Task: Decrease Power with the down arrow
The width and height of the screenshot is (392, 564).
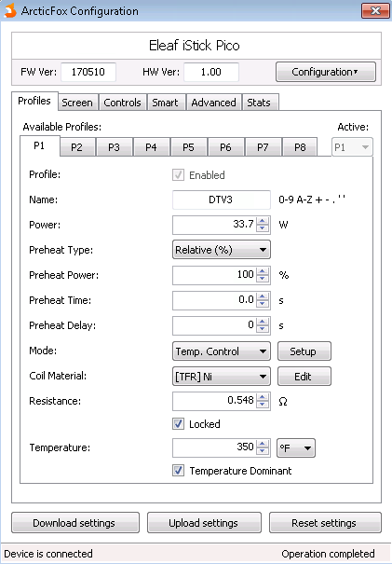Action: click(x=263, y=228)
